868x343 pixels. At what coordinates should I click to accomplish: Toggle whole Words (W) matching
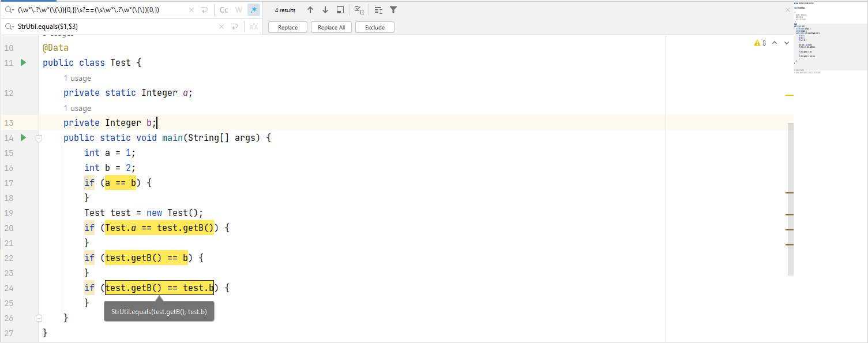tap(239, 10)
